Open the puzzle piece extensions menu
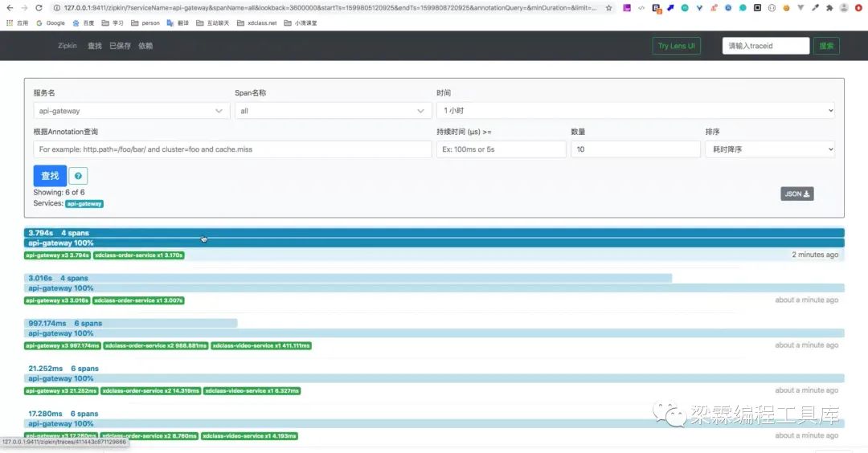The height and width of the screenshot is (453, 868). pos(829,8)
